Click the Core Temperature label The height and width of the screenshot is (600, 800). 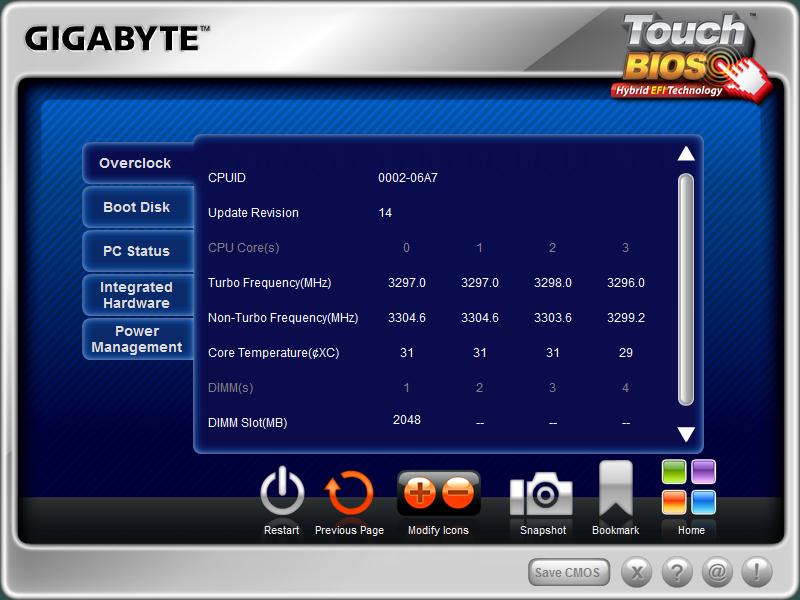coord(273,353)
